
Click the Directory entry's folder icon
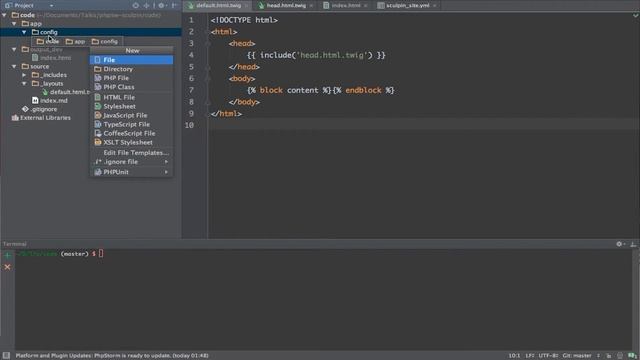pyautogui.click(x=98, y=69)
